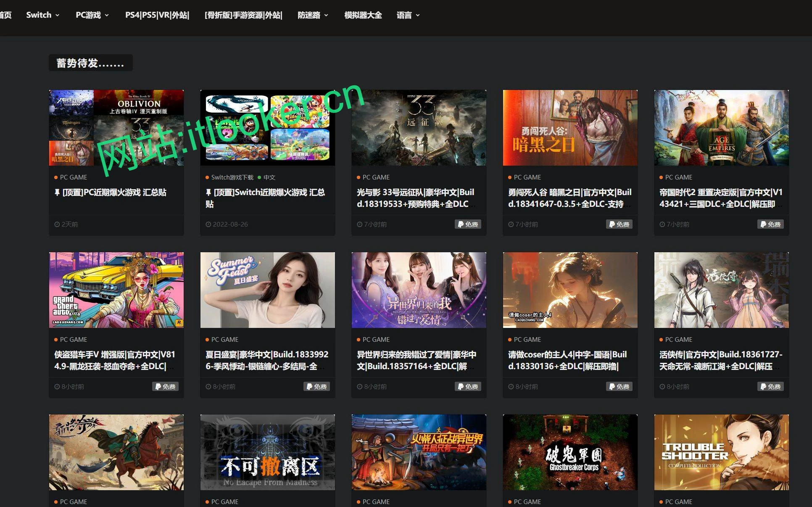Click 免费 badge on 光与影 33号远征队 card

(468, 224)
